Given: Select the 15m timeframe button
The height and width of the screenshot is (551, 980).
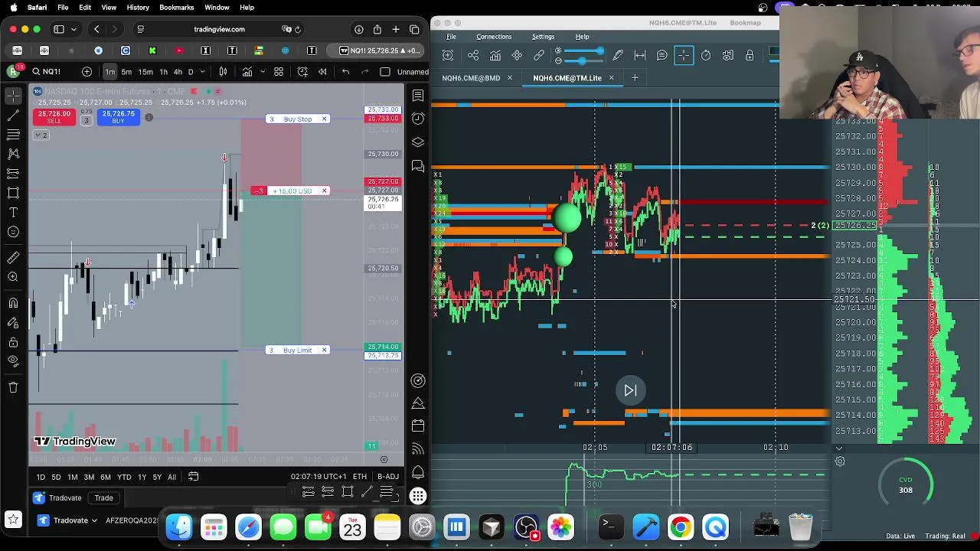Looking at the screenshot, I should [145, 72].
